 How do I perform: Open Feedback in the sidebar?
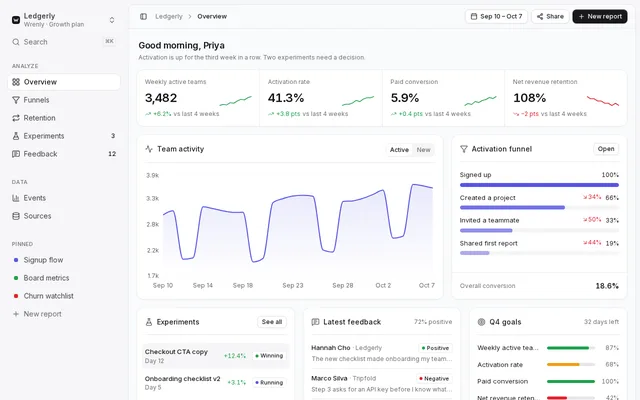coord(64,154)
